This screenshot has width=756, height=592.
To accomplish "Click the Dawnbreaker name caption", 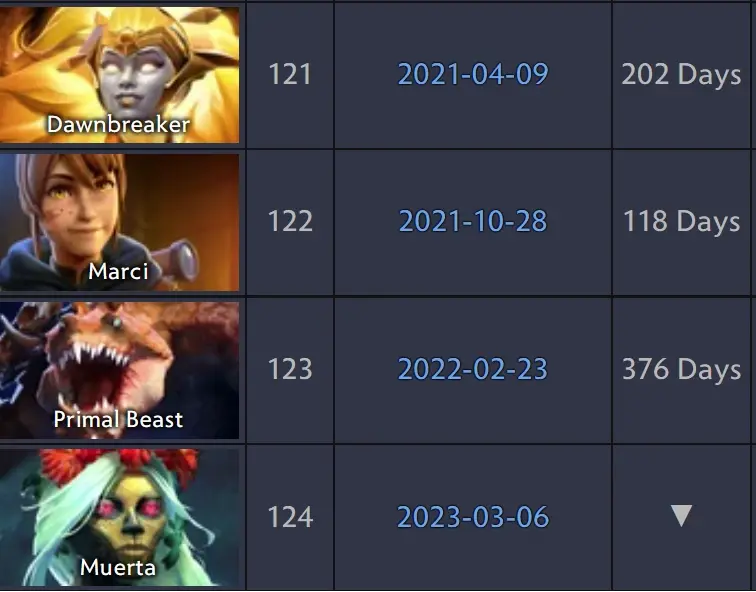I will (118, 124).
